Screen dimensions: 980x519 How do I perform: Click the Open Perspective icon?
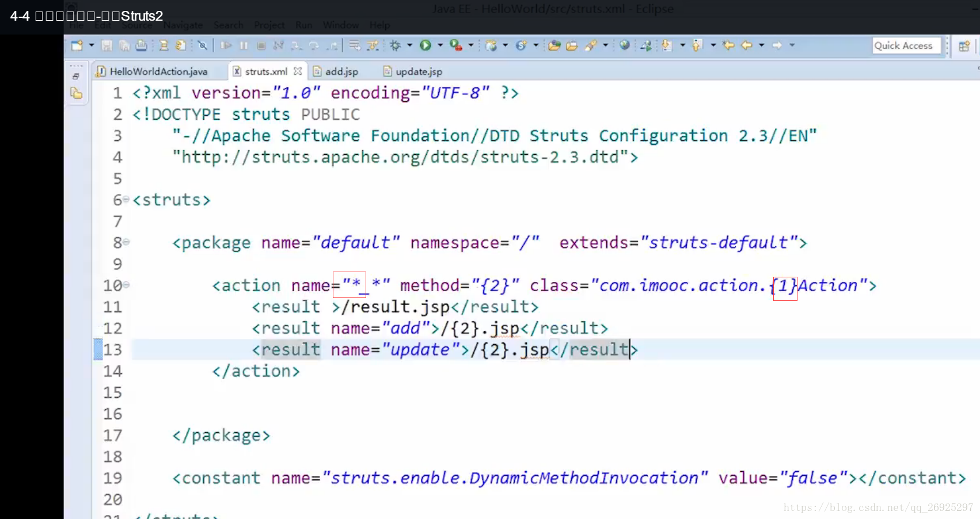(x=964, y=46)
